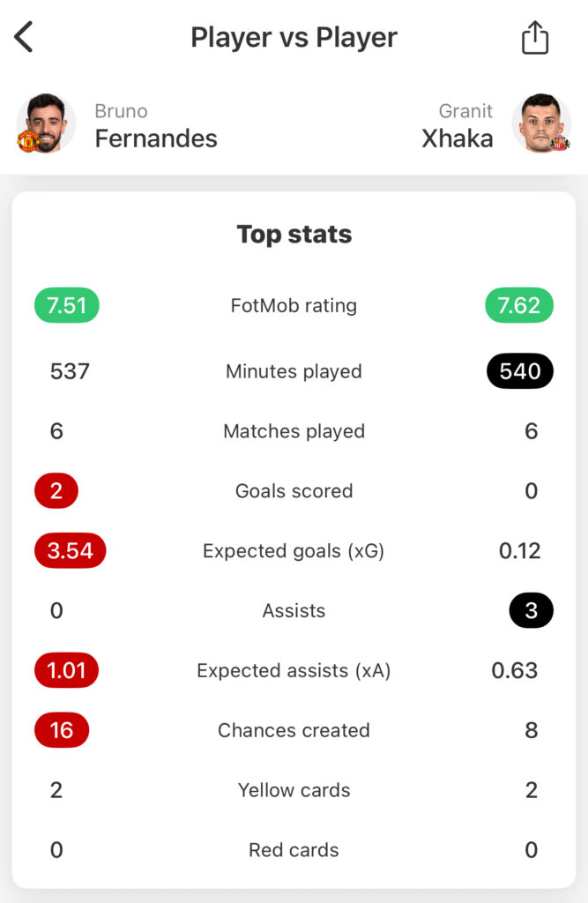Viewport: 588px width, 903px height.
Task: Tap the 1.01 expected assists badge
Action: [66, 671]
